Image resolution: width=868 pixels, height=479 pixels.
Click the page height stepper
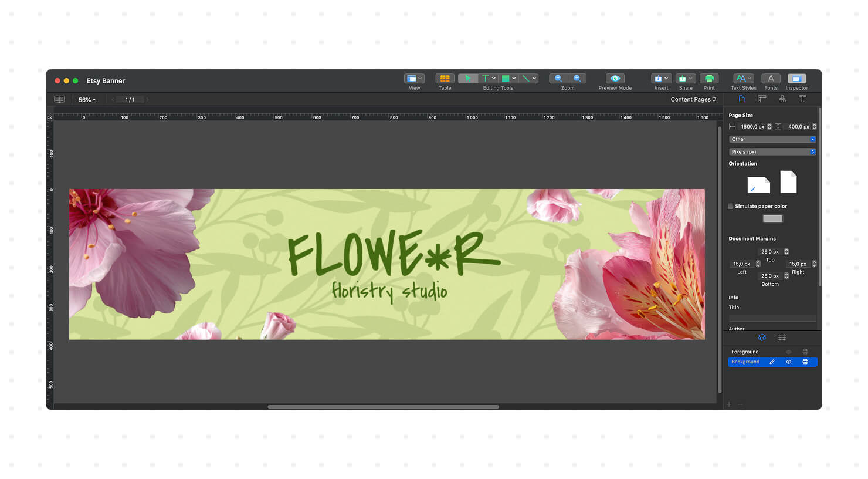814,127
